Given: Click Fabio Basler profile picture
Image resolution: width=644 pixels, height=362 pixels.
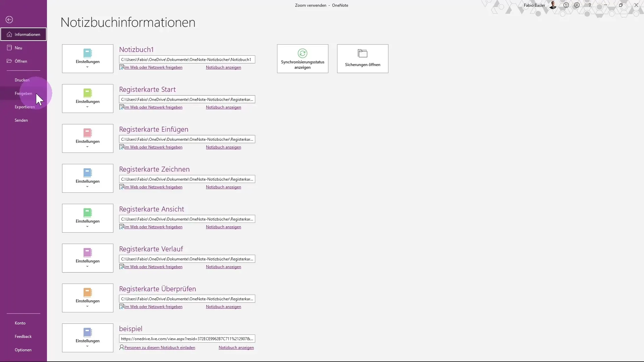Looking at the screenshot, I should pyautogui.click(x=553, y=5).
